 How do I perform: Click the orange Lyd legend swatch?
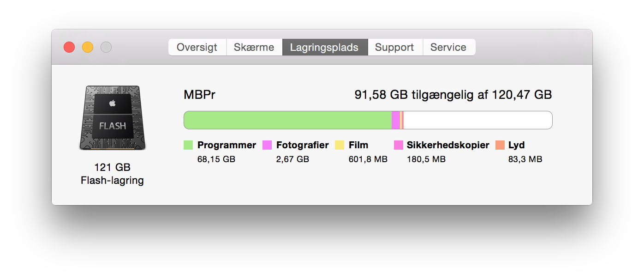[x=500, y=145]
